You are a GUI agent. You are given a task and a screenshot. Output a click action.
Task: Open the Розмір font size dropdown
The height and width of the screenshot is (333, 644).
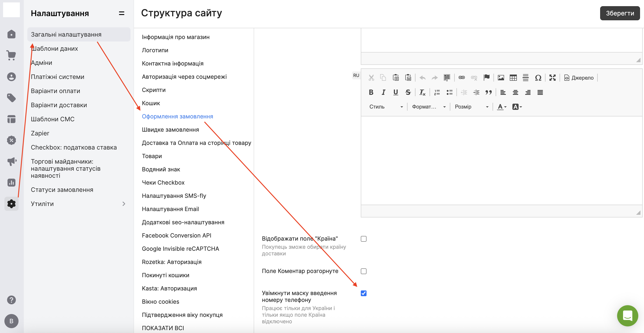pos(471,107)
